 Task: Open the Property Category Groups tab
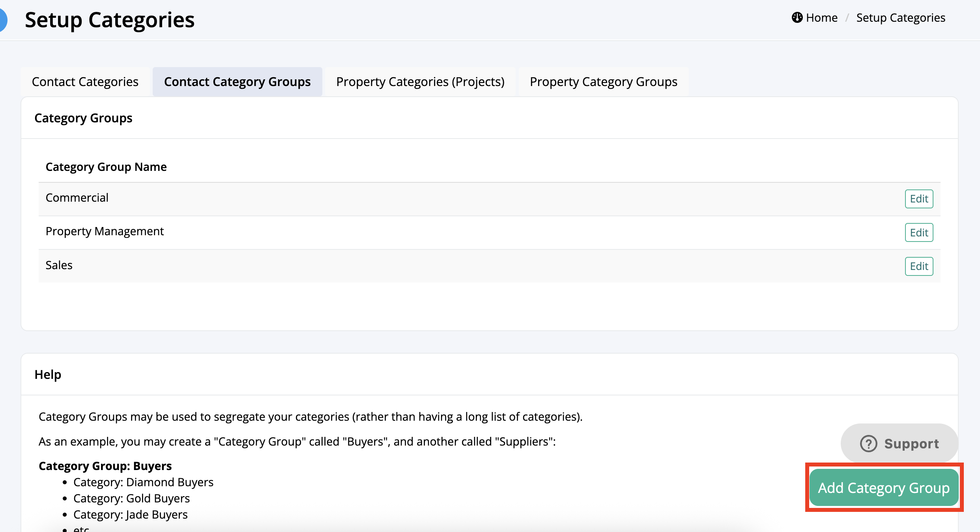[x=603, y=82]
